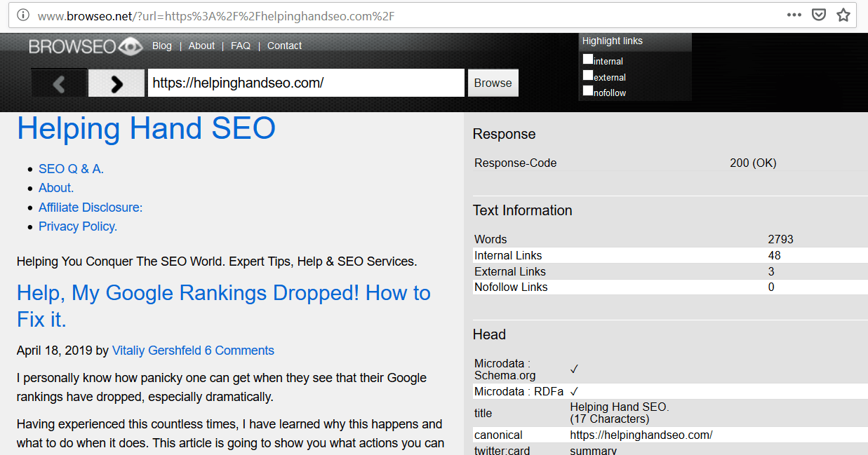Click the browser address bar URL
868x455 pixels.
[x=215, y=15]
